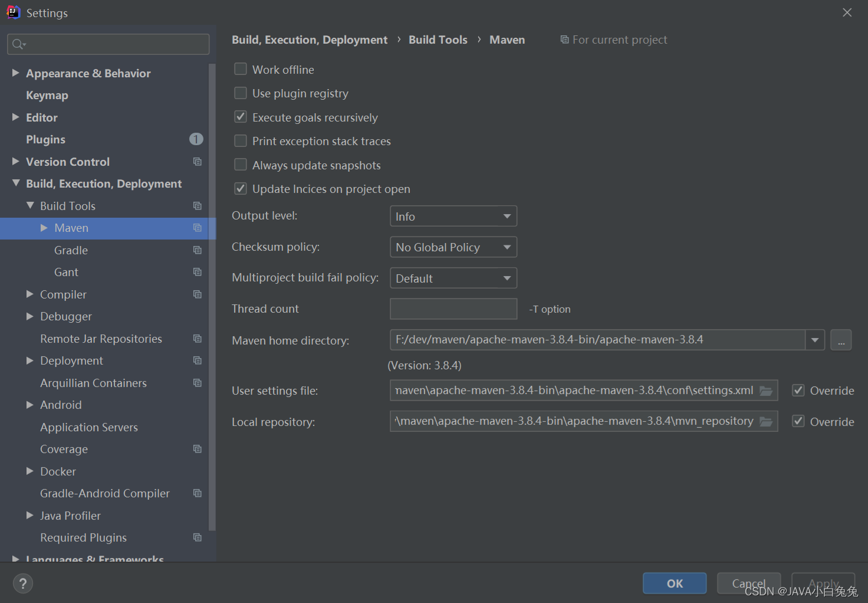The height and width of the screenshot is (603, 868).
Task: Click Build, Execution, Deployment breadcrumb
Action: [310, 40]
